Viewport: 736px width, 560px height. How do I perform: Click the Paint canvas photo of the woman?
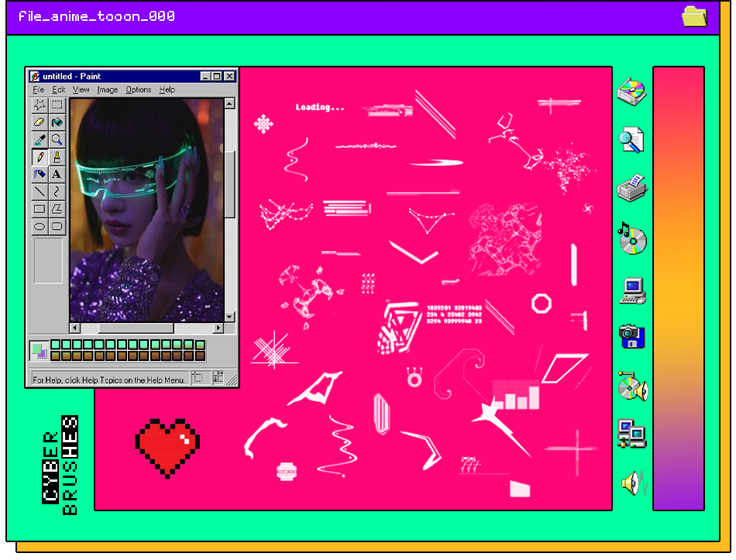coord(147,210)
